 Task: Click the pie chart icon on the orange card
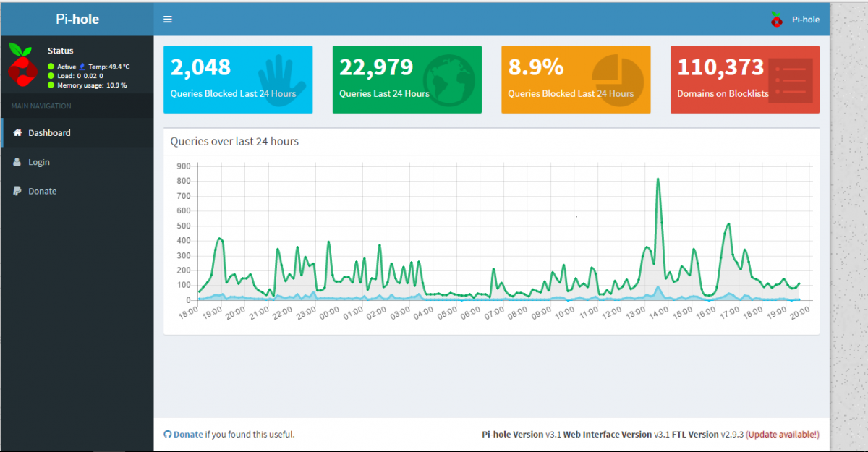click(618, 80)
